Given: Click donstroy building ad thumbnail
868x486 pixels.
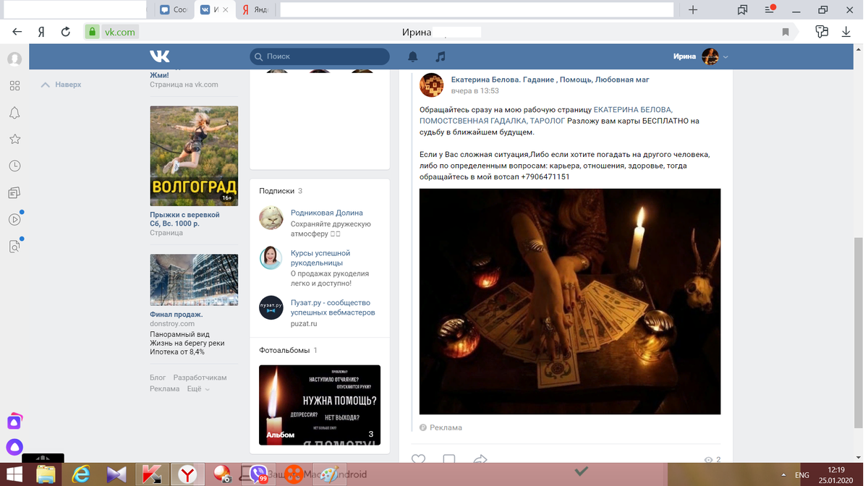Looking at the screenshot, I should (194, 280).
